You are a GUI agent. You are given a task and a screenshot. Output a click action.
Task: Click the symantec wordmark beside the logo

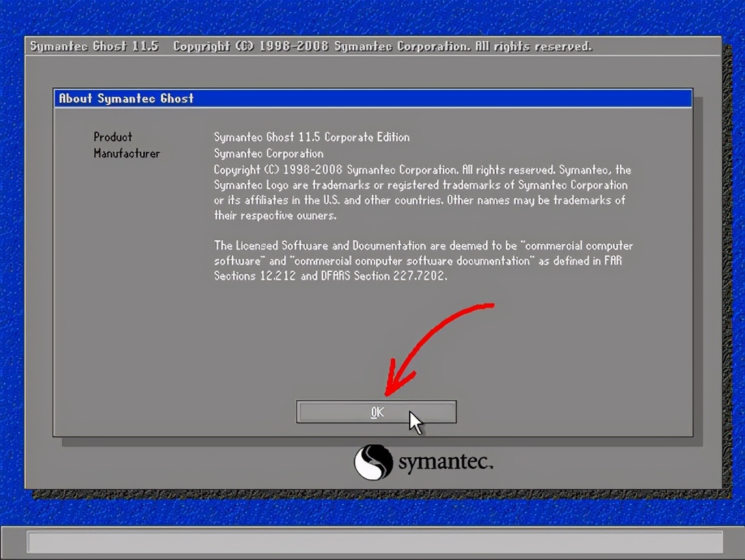(445, 463)
